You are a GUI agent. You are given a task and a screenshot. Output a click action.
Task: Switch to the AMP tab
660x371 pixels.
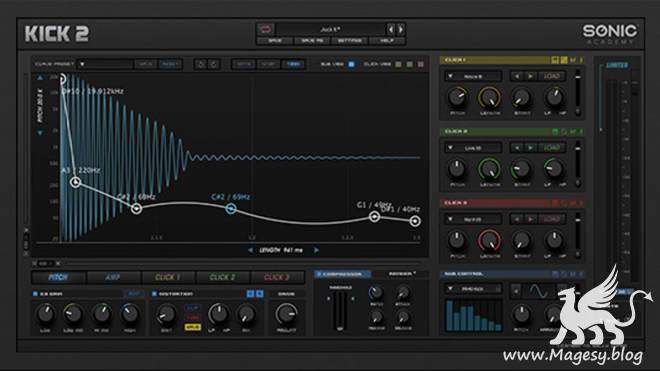coord(112,277)
